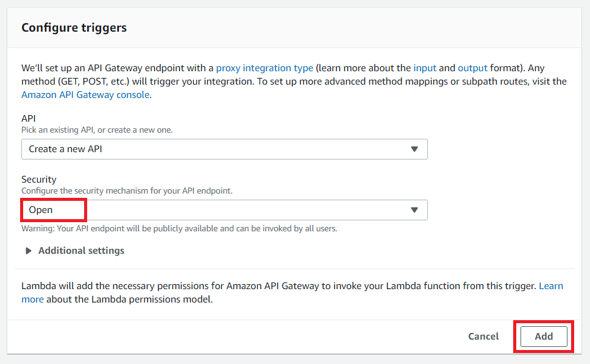
Task: Click the 'Configure the security mechanism' hint
Action: point(127,191)
